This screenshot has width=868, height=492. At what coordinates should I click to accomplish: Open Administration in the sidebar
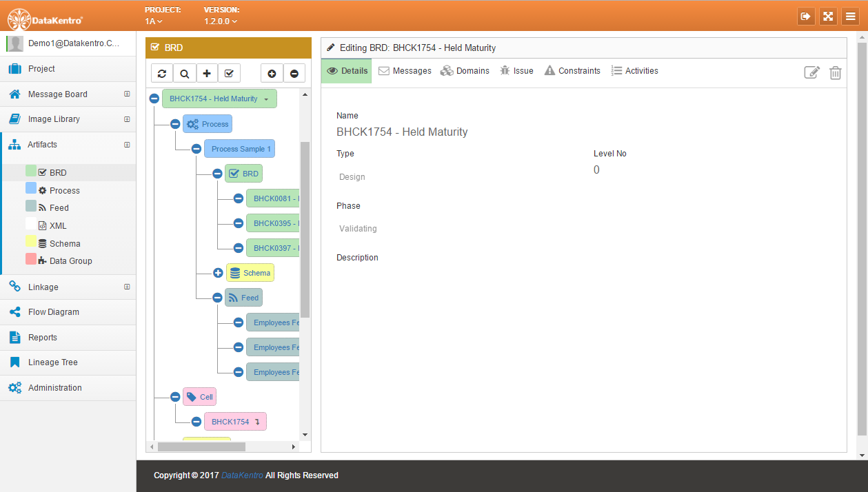68,388
